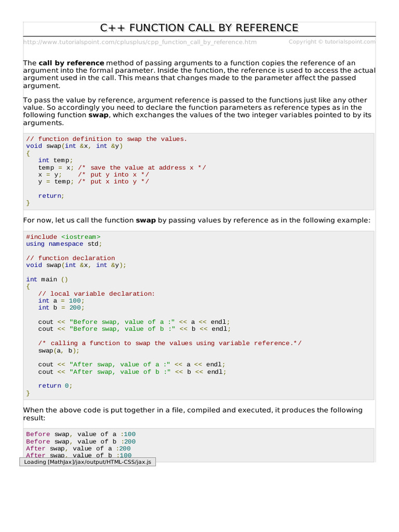Image resolution: width=399 pixels, height=532 pixels.
Task: Click the cout line 'After swap, value of a'
Action: coord(131,364)
